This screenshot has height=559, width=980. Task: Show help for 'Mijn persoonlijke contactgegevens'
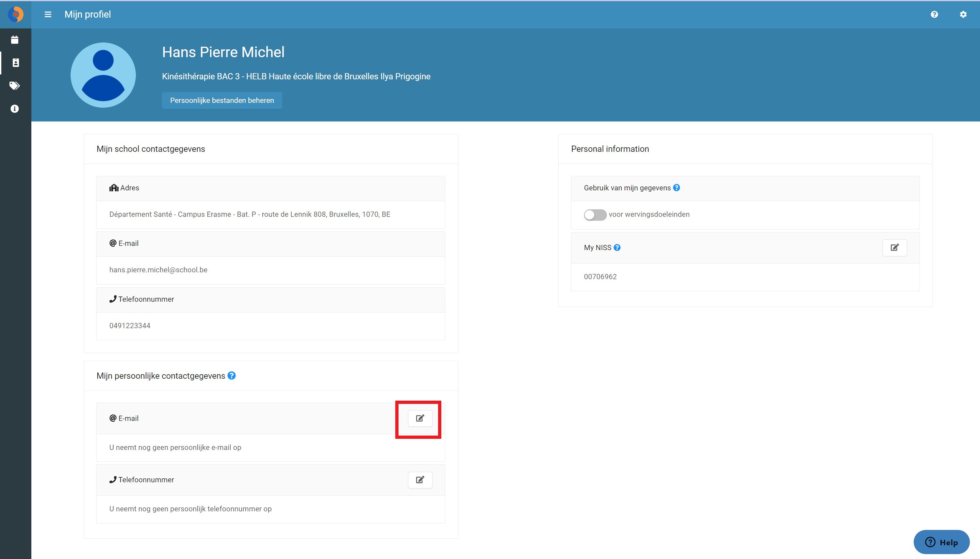tap(232, 375)
